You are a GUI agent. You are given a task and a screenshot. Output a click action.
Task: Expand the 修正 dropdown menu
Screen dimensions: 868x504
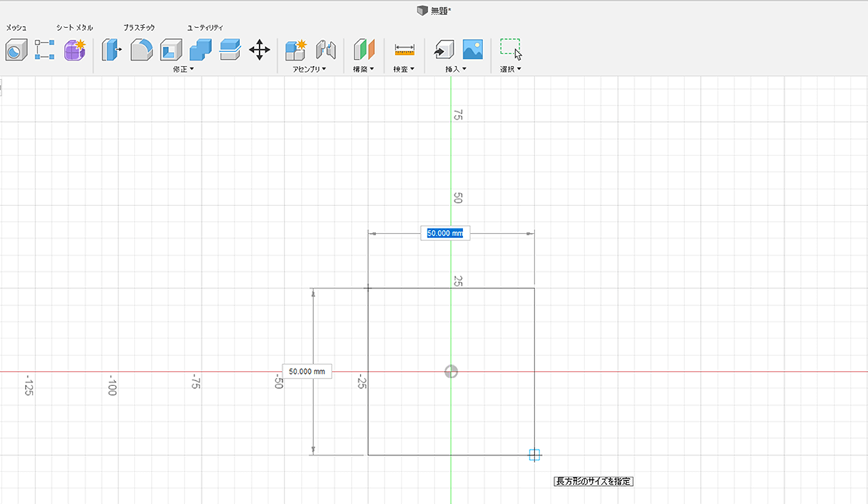[183, 69]
